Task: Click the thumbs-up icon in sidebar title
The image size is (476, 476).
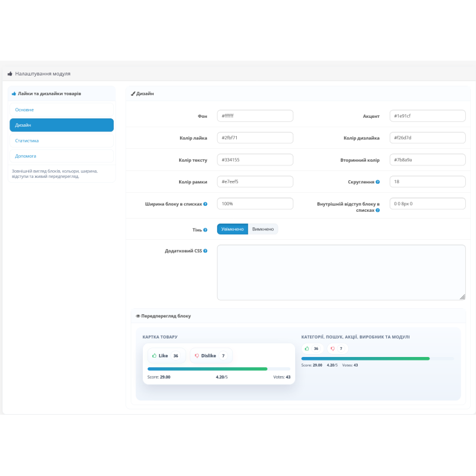Action: pos(14,94)
